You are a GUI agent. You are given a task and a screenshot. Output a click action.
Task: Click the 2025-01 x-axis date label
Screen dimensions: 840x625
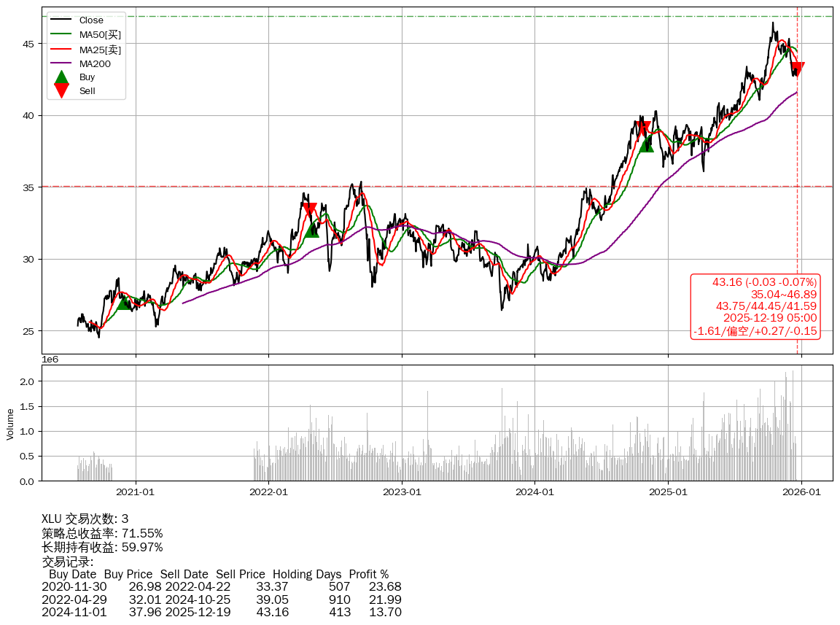pyautogui.click(x=669, y=492)
